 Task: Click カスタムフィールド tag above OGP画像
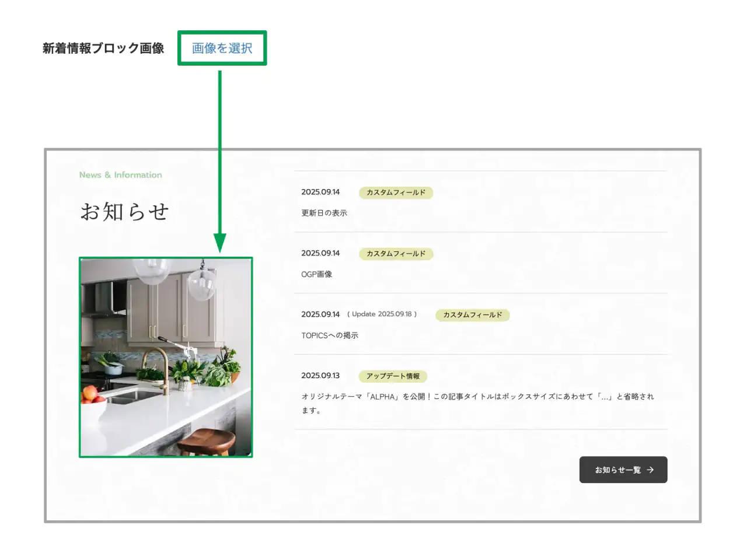pyautogui.click(x=396, y=254)
